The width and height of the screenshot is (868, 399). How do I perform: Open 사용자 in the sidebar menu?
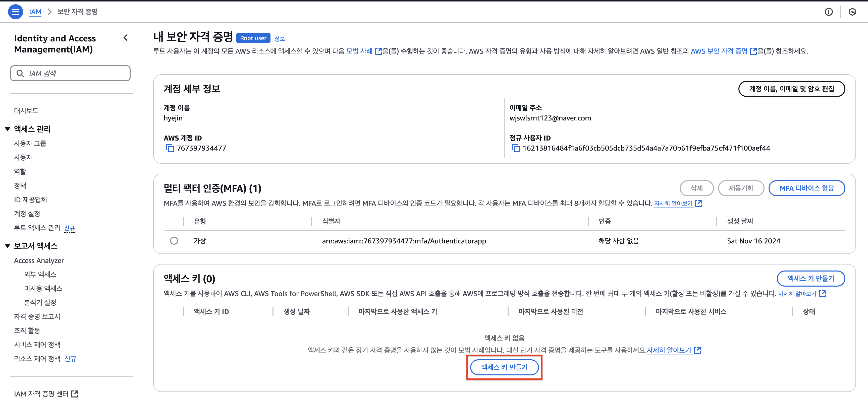(x=23, y=157)
